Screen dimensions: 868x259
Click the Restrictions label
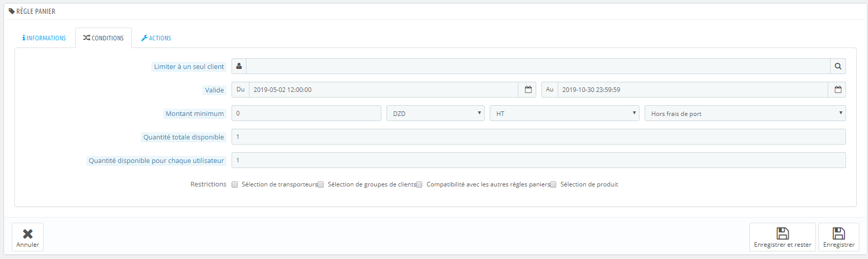[209, 184]
